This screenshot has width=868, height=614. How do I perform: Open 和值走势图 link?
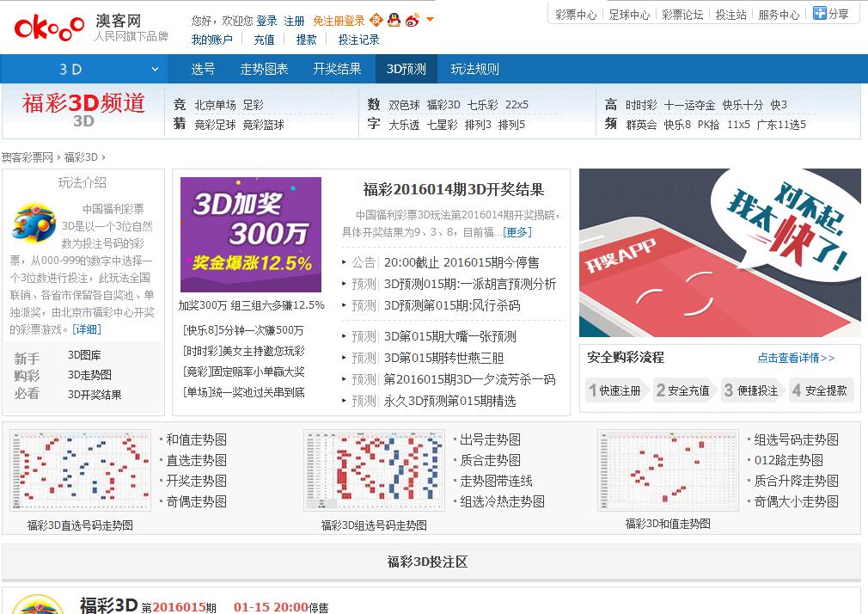click(197, 440)
